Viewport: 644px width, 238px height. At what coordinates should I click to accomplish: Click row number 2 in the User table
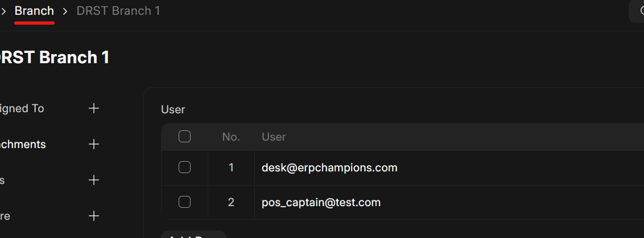pos(231,202)
